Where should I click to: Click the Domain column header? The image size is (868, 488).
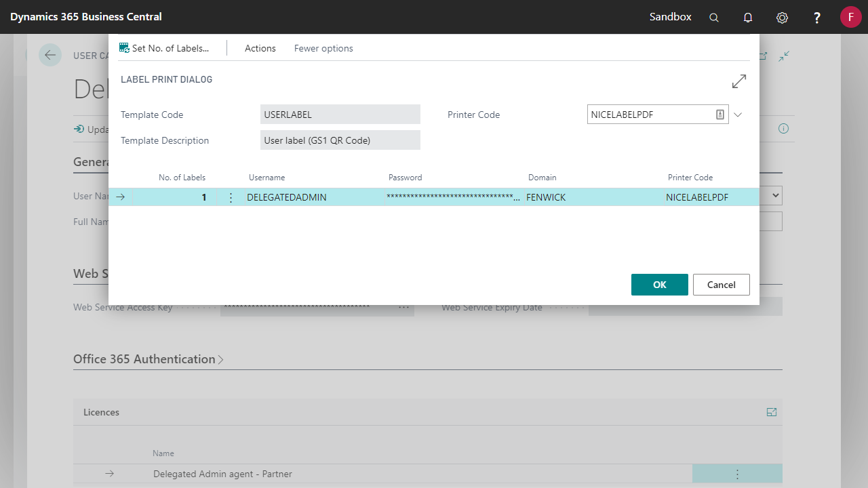pyautogui.click(x=542, y=178)
